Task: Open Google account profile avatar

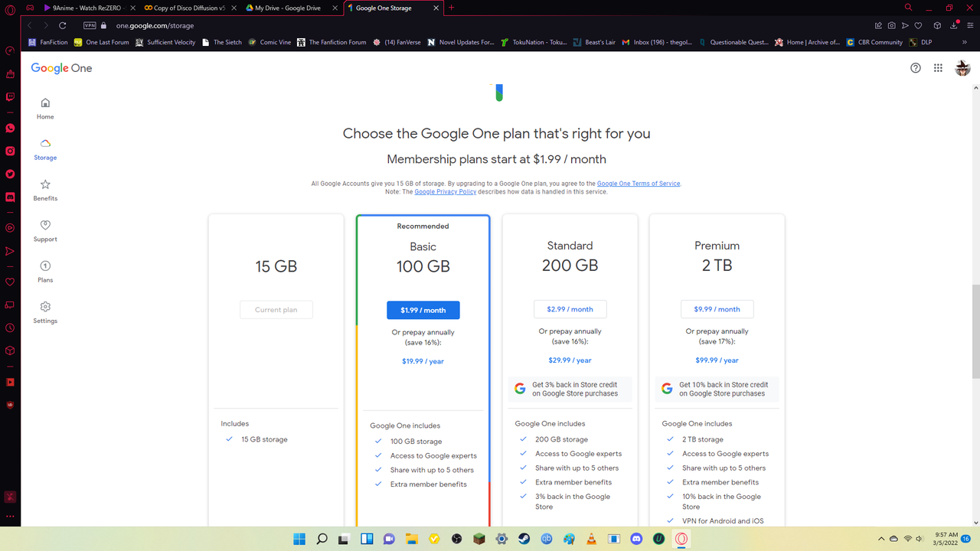Action: [962, 68]
